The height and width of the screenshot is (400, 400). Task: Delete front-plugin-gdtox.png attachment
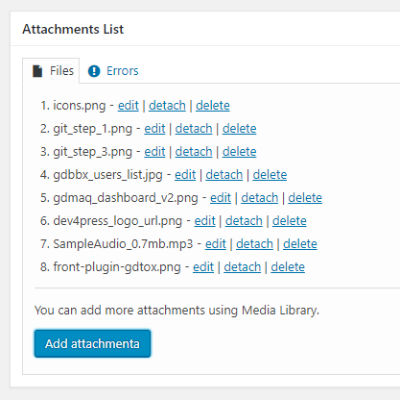[x=288, y=267]
